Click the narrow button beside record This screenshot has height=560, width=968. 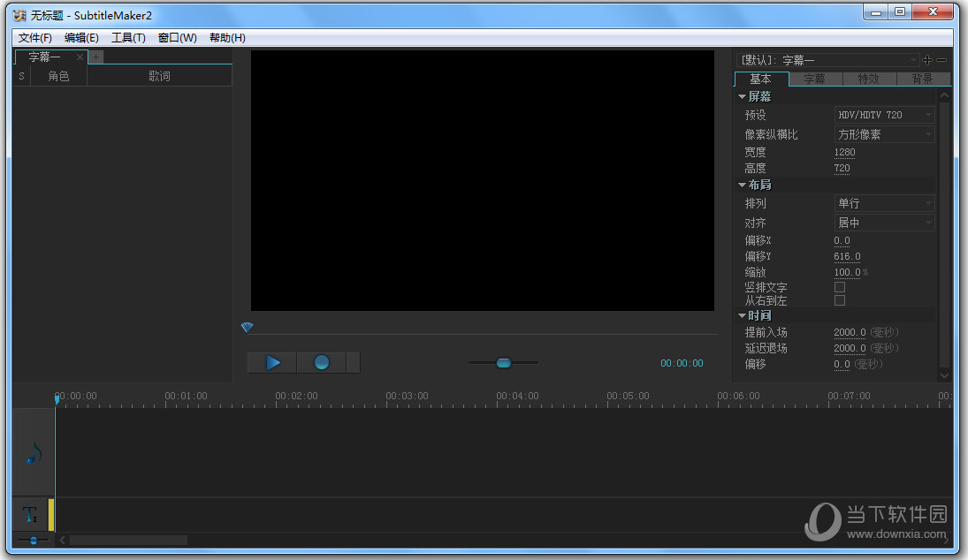tap(353, 363)
